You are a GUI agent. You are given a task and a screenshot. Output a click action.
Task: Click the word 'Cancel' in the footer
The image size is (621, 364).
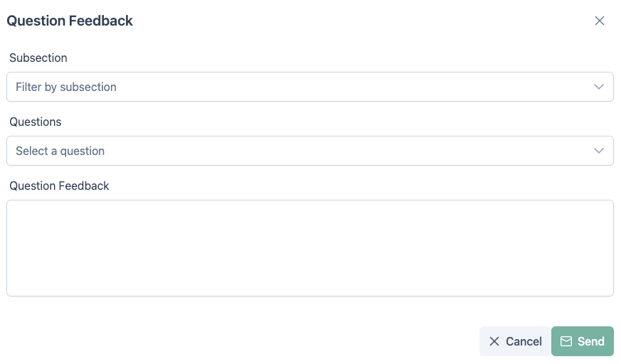tap(524, 341)
